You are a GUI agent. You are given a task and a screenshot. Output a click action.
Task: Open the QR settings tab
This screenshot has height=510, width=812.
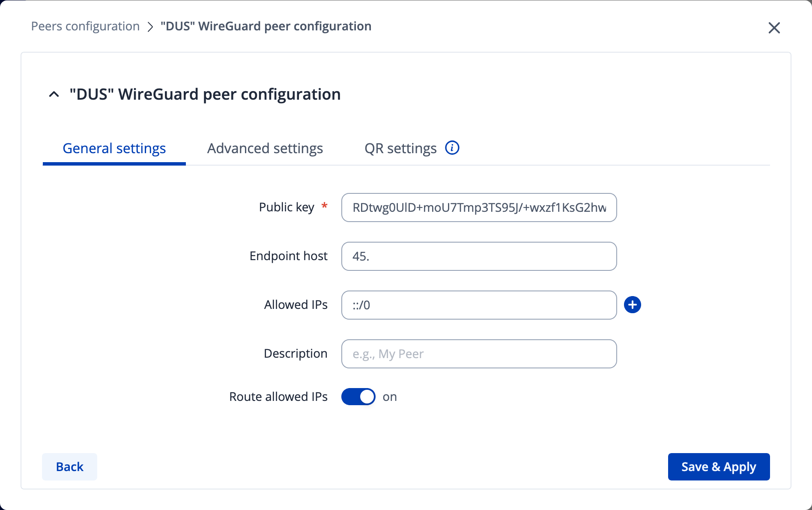tap(400, 148)
